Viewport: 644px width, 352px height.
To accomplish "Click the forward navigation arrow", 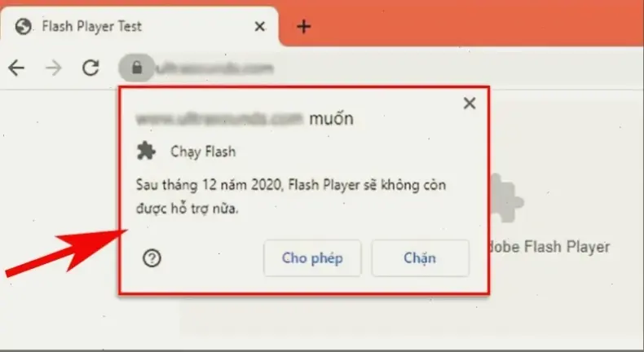I will 53,68.
